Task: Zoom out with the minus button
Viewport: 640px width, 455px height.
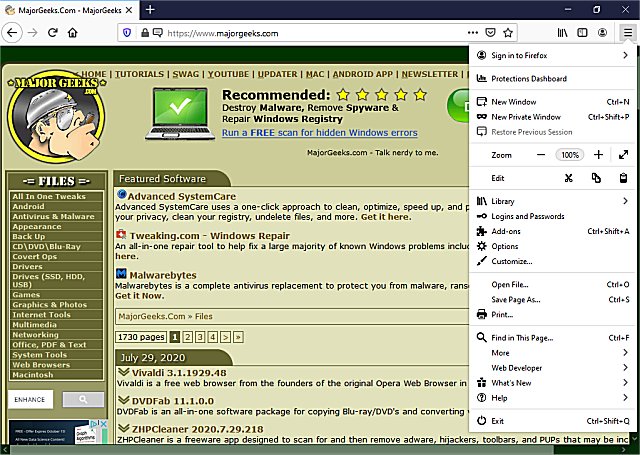Action: pyautogui.click(x=541, y=155)
